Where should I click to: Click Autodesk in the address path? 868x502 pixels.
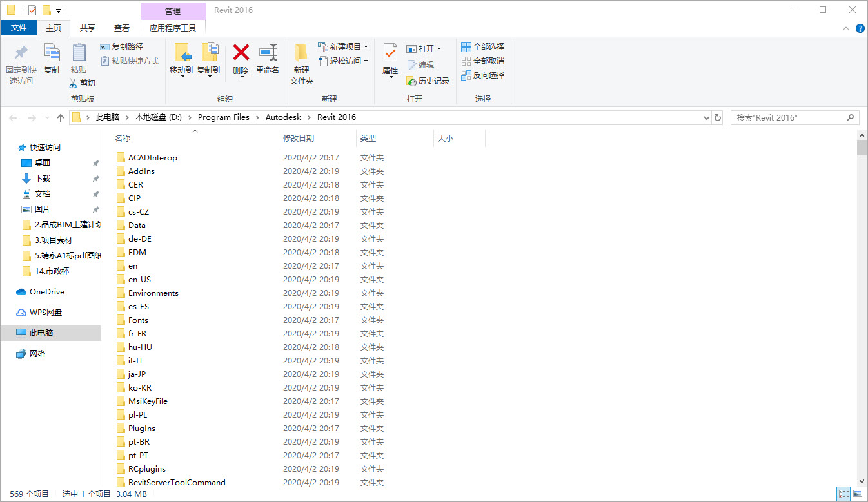tap(283, 117)
